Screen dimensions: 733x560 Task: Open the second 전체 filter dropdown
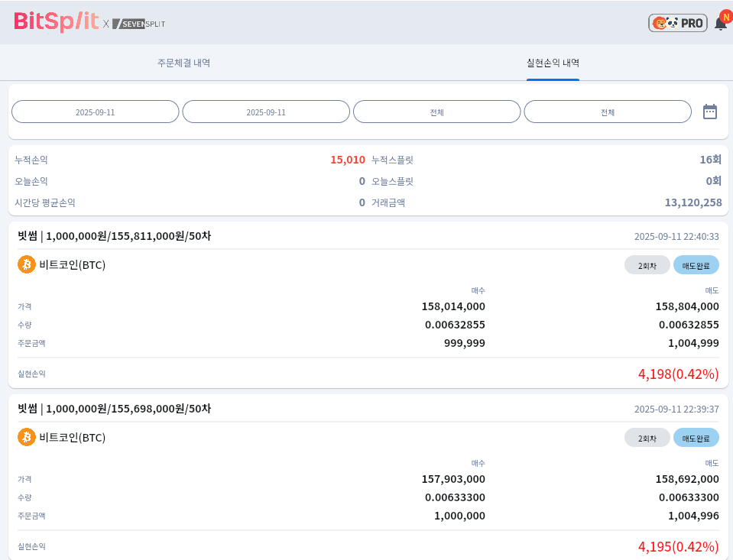point(608,112)
